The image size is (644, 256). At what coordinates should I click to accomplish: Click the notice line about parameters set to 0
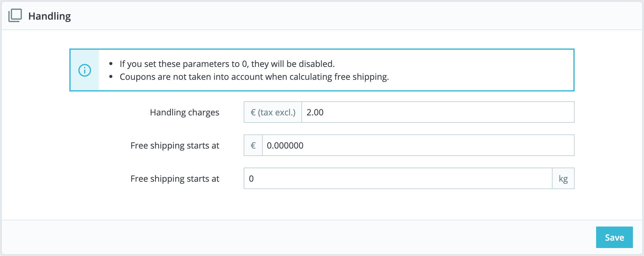pyautogui.click(x=227, y=64)
